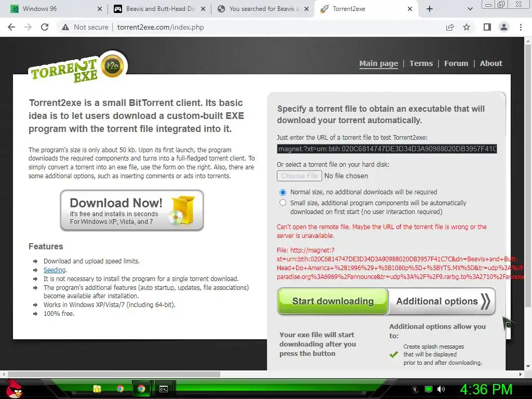The image size is (532, 399).
Task: Click the 4:36 PM taskbar clock
Action: [x=486, y=390]
